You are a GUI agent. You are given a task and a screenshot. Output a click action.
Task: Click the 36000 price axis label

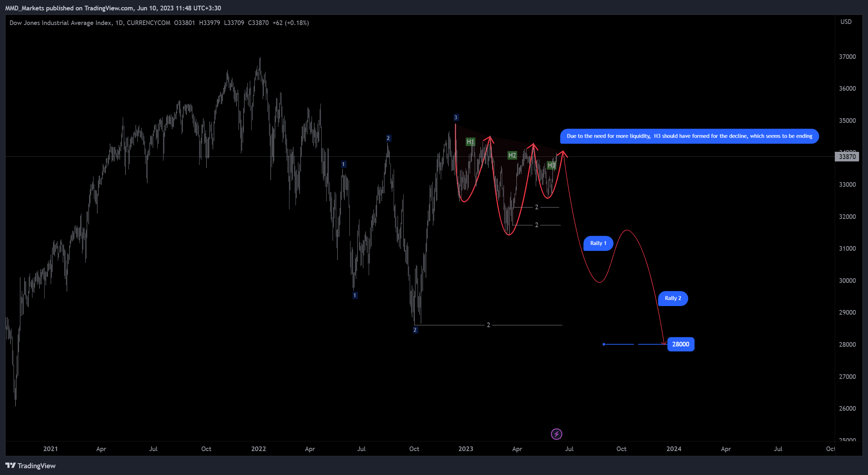pyautogui.click(x=847, y=89)
